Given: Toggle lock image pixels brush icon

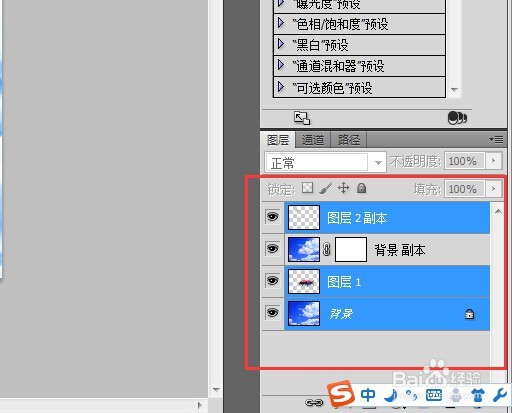Looking at the screenshot, I should pos(326,188).
